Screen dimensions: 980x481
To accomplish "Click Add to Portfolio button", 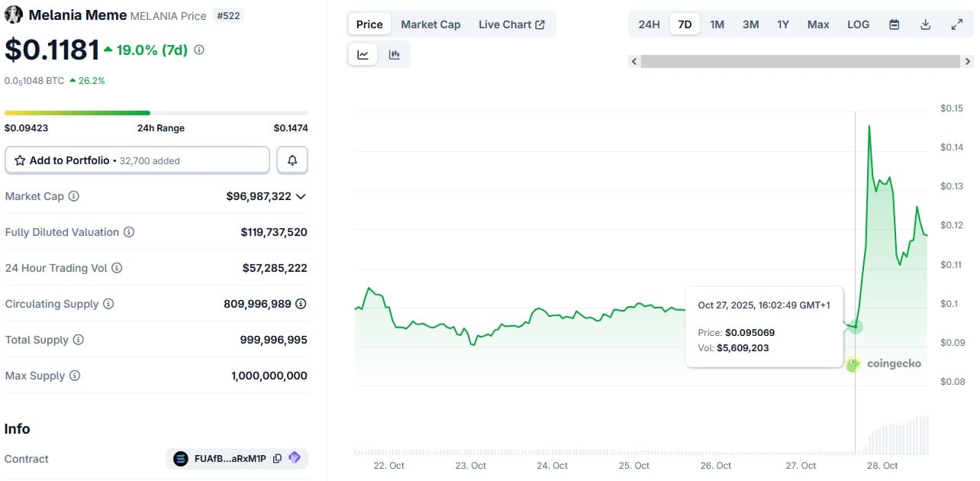I will (137, 160).
